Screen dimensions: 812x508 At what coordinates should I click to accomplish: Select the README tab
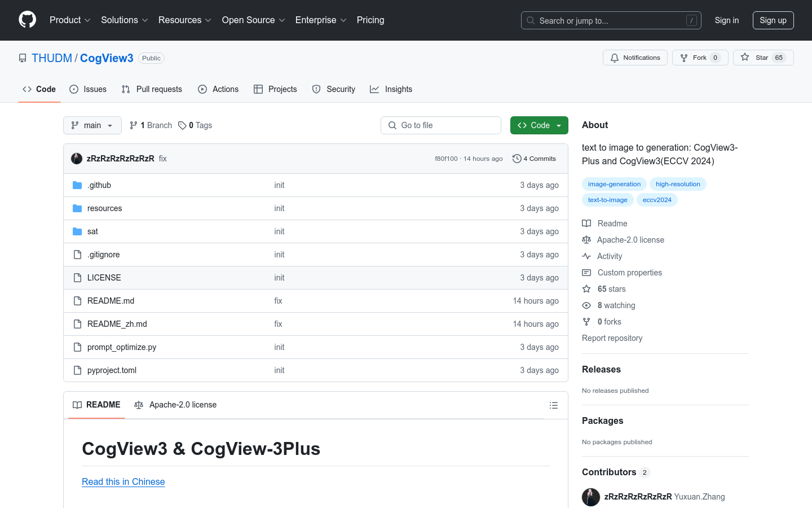[x=96, y=405]
